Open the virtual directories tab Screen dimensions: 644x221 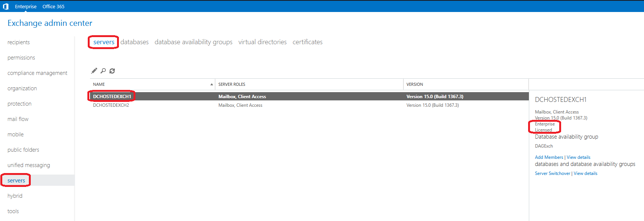tap(262, 42)
